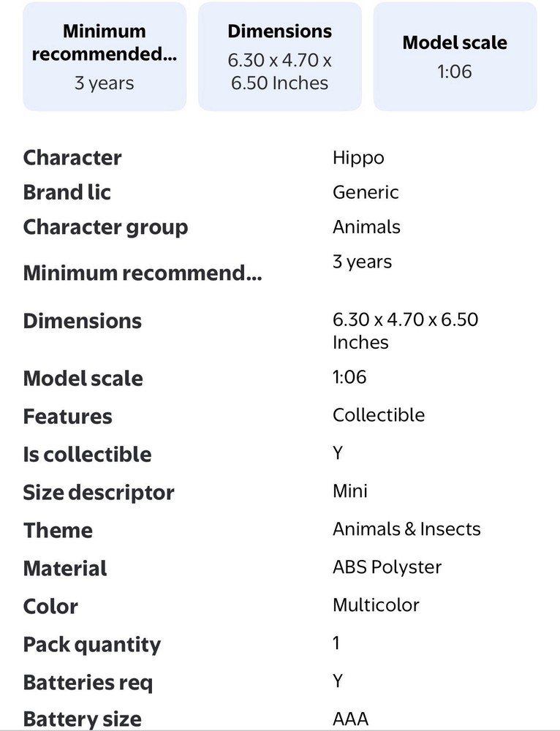Tap the Dimensions summary card

tap(280, 57)
